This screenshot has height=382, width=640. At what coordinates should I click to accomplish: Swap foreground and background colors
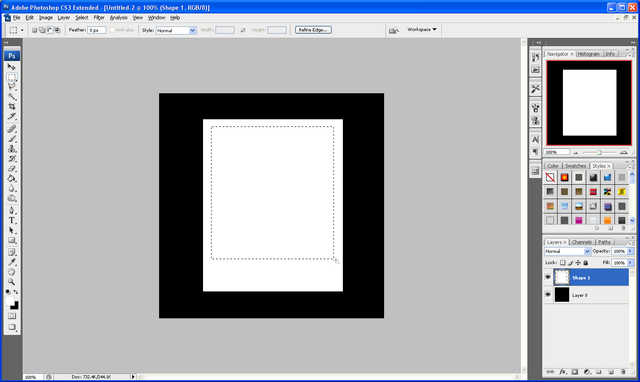click(16, 292)
